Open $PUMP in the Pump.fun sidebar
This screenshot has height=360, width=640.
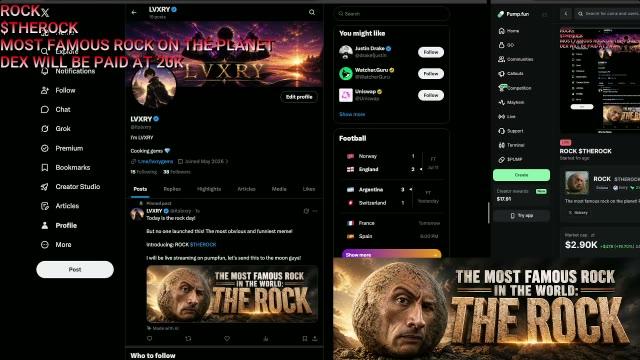tap(510, 160)
